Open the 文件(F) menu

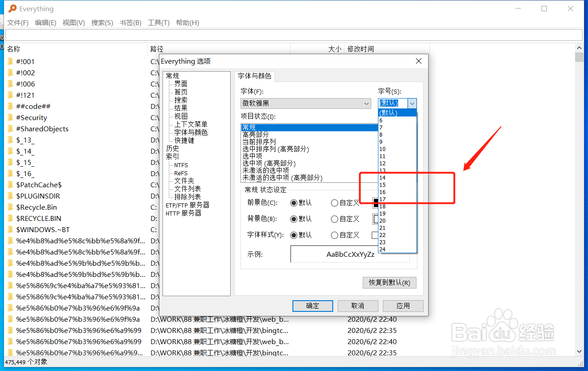[18, 23]
